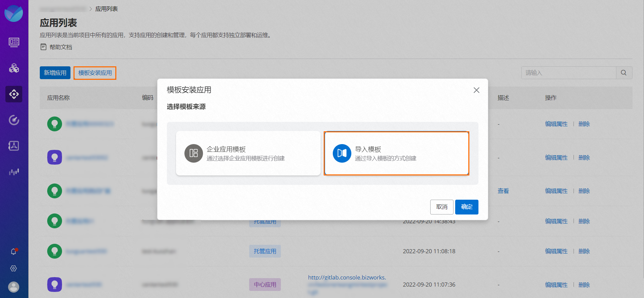Click the 描述 column header
644x298 pixels.
[503, 98]
